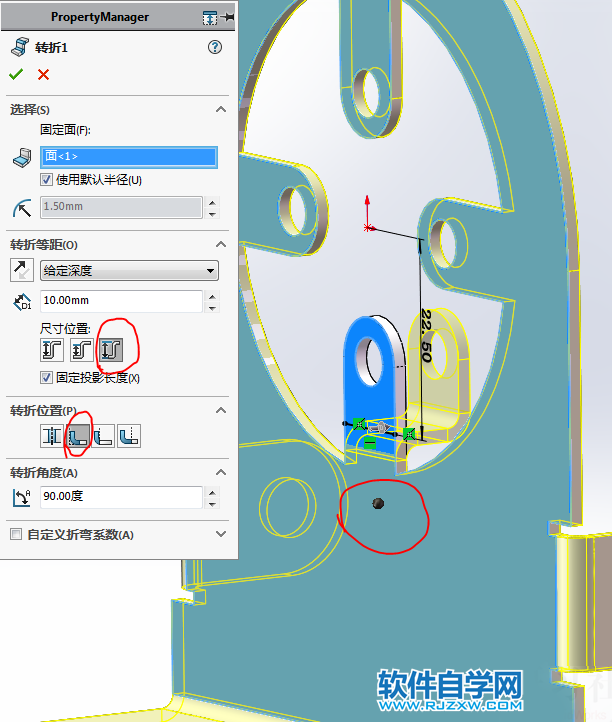Click the 转折1 feature title
Viewport: 612px width, 722px height.
pos(52,48)
